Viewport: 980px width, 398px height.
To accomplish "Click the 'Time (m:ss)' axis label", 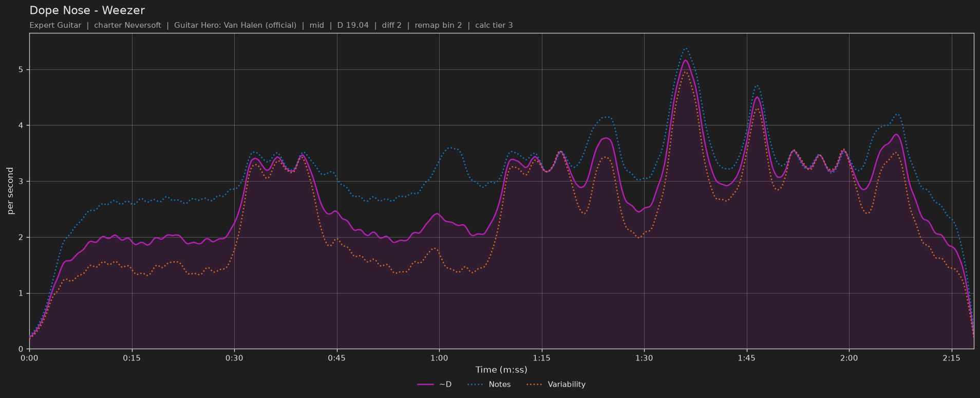I will pos(501,370).
